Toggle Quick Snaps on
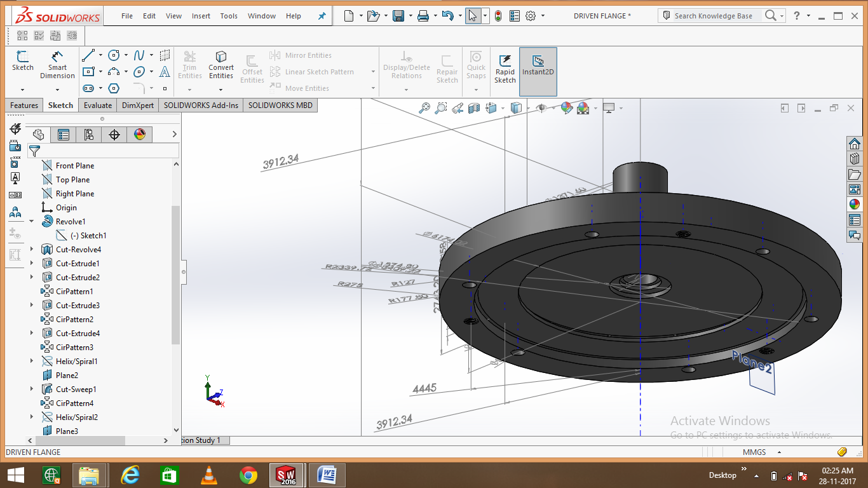The height and width of the screenshot is (488, 868). click(475, 64)
